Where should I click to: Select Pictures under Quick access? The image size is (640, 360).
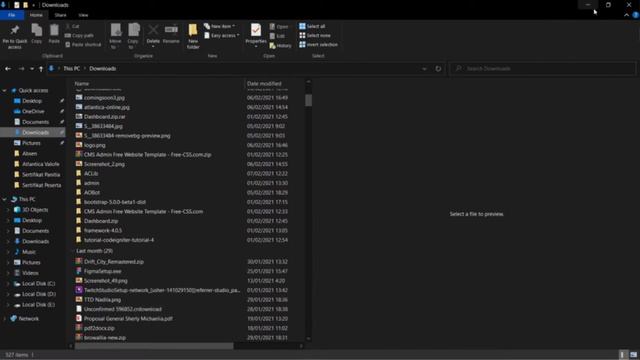tap(31, 143)
